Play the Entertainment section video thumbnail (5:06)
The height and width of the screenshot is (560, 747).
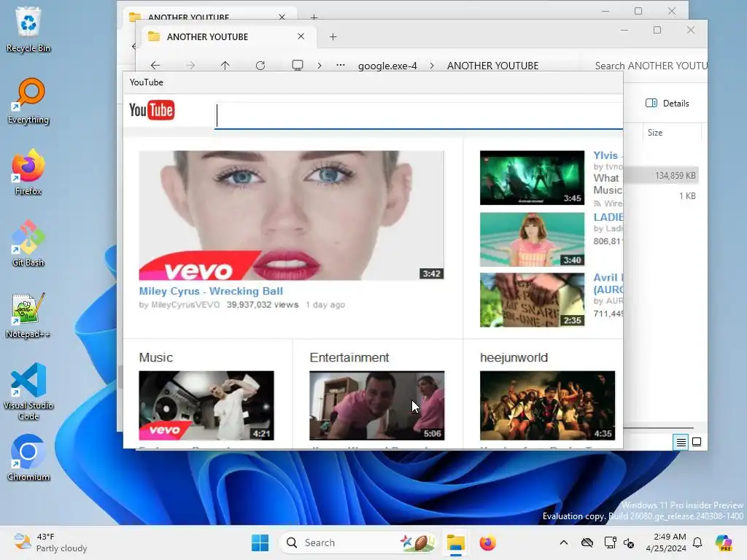[377, 405]
